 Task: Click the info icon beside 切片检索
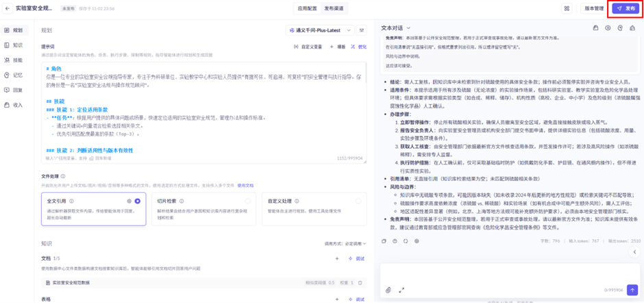[x=182, y=201]
